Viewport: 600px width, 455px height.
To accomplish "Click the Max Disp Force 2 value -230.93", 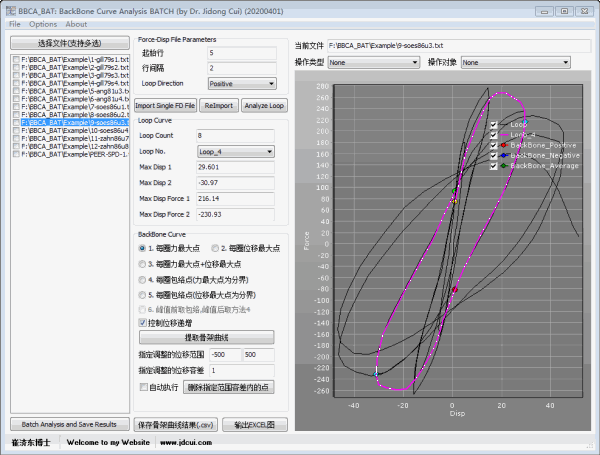I will point(235,214).
